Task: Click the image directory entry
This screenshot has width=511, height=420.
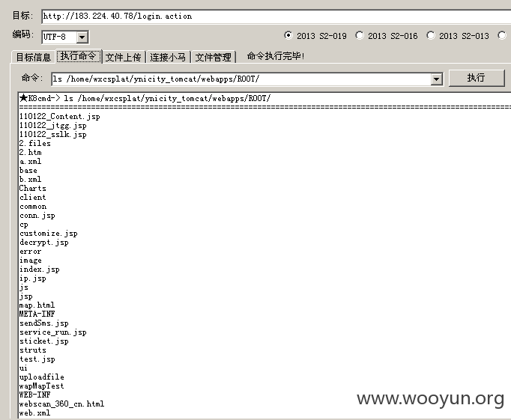Action: (x=30, y=261)
